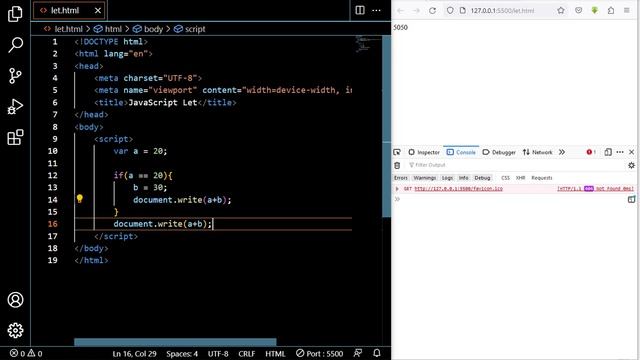Change language mode from HTML

coord(275,353)
